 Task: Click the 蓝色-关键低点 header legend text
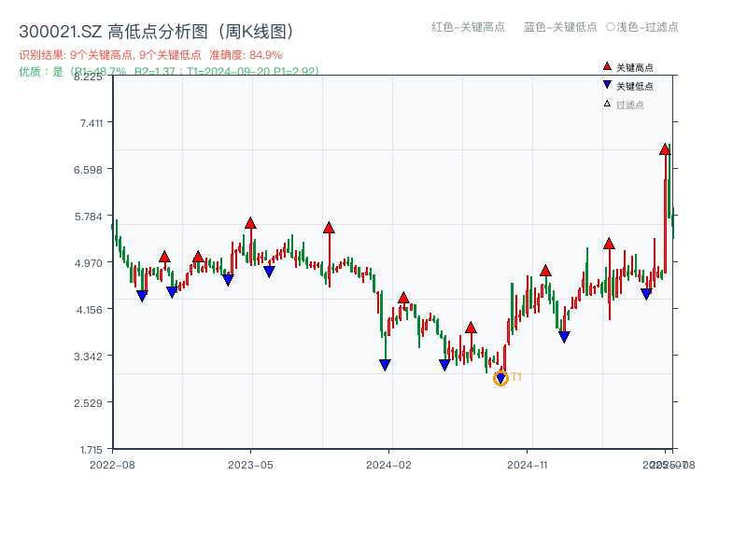point(560,27)
